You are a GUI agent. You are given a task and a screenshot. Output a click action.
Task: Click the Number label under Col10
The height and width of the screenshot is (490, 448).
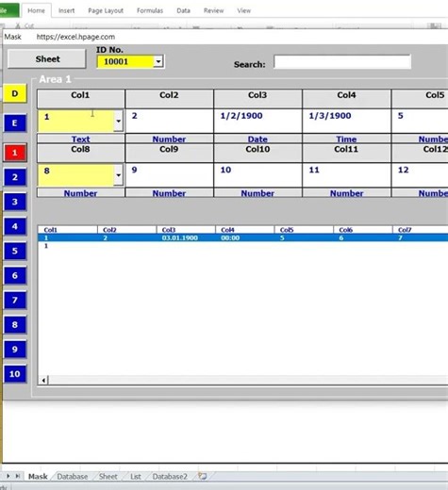click(257, 193)
